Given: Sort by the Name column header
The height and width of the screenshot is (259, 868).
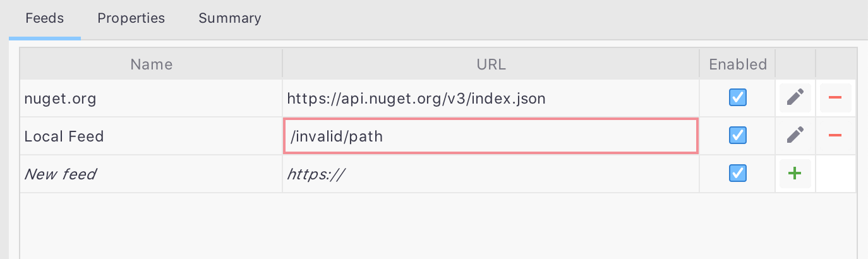Looking at the screenshot, I should click(x=151, y=64).
